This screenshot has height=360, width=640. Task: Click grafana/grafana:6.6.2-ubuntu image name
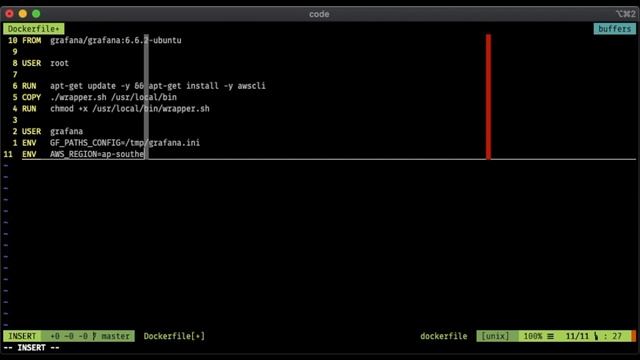116,40
